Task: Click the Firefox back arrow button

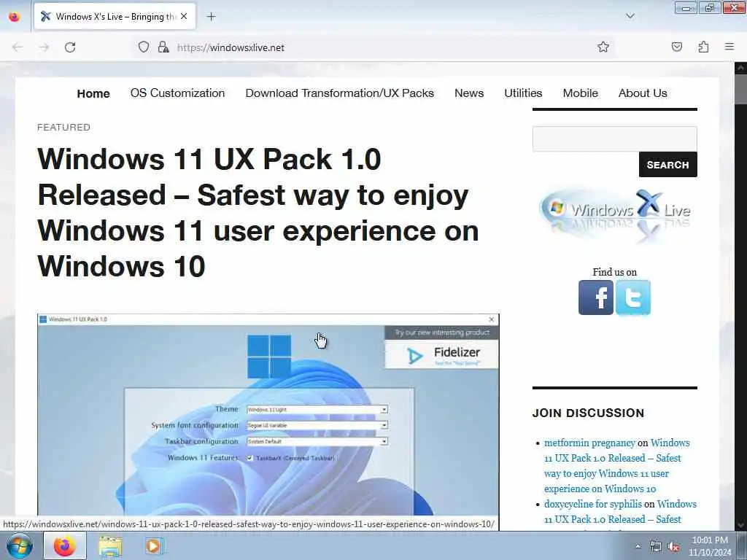Action: pos(18,47)
